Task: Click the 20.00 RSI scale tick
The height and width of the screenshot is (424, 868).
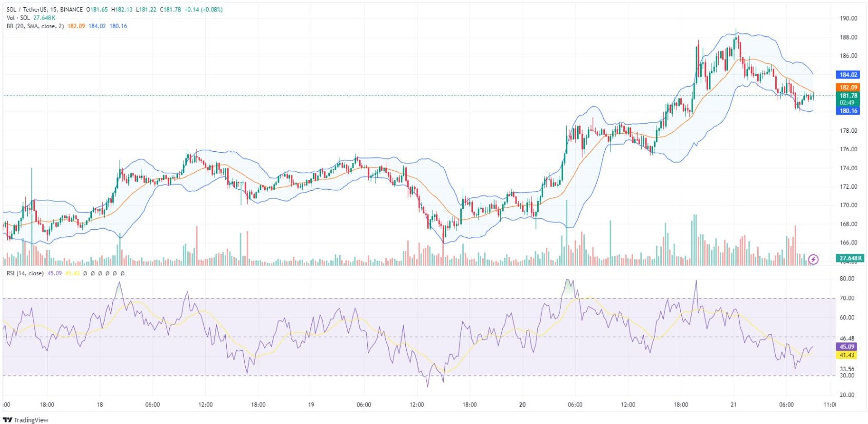Action: point(847,395)
